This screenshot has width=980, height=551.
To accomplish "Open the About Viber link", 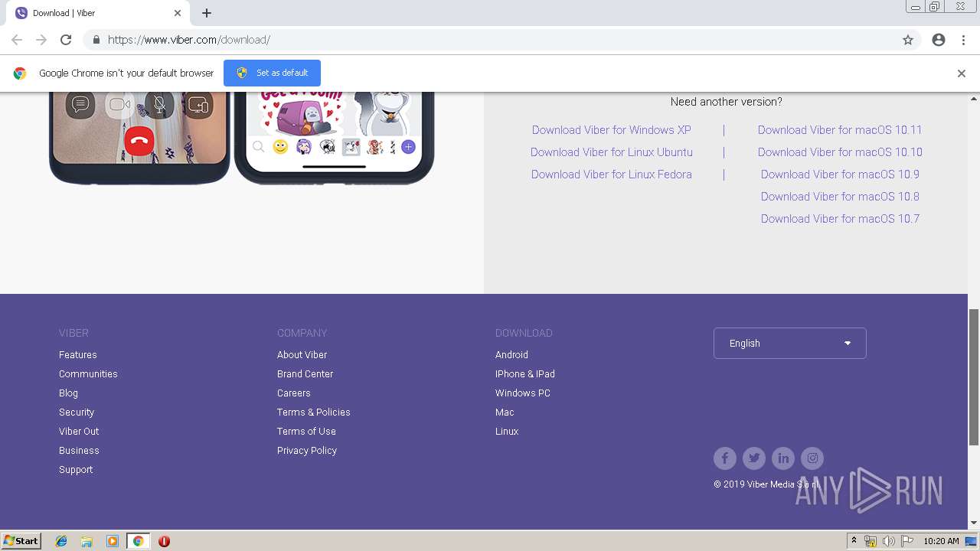I will [x=302, y=355].
